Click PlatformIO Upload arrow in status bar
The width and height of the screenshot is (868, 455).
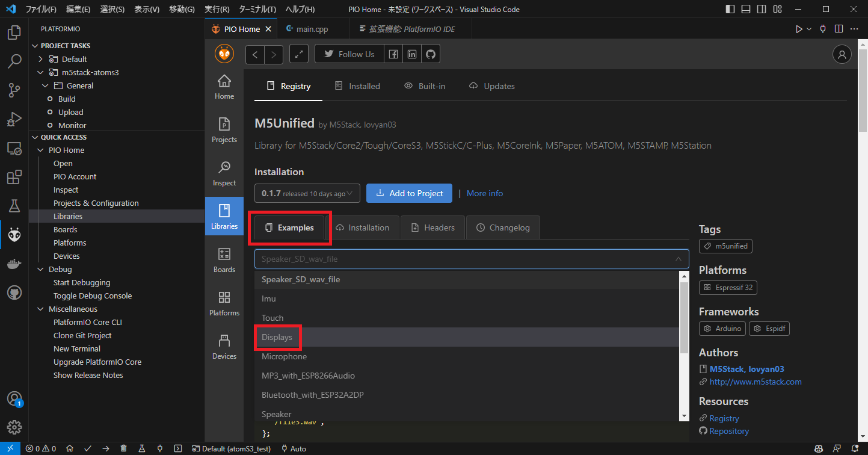click(x=105, y=448)
